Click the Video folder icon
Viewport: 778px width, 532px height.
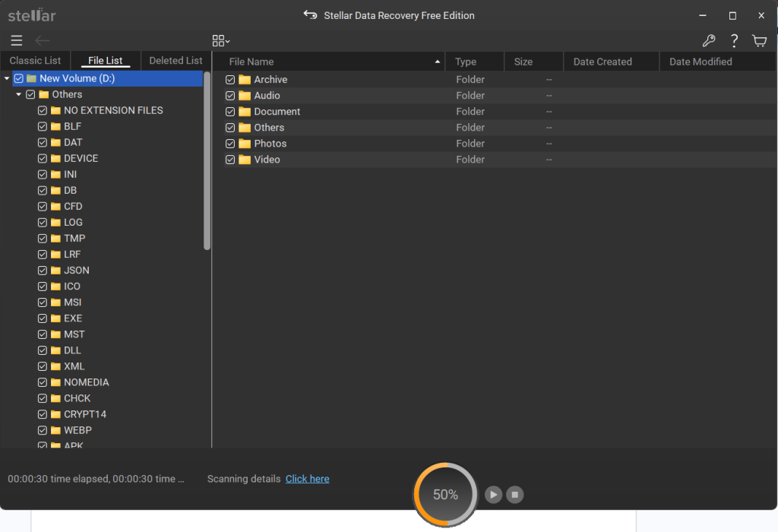(245, 160)
